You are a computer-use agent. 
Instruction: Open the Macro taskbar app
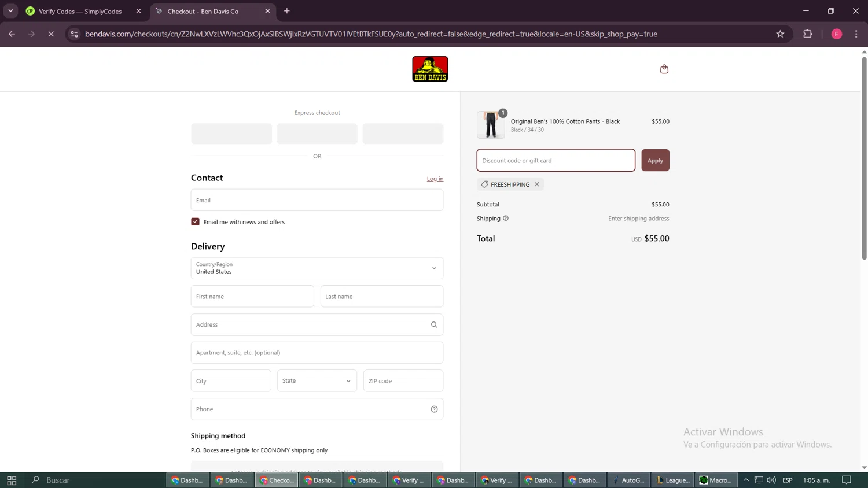tap(716, 480)
